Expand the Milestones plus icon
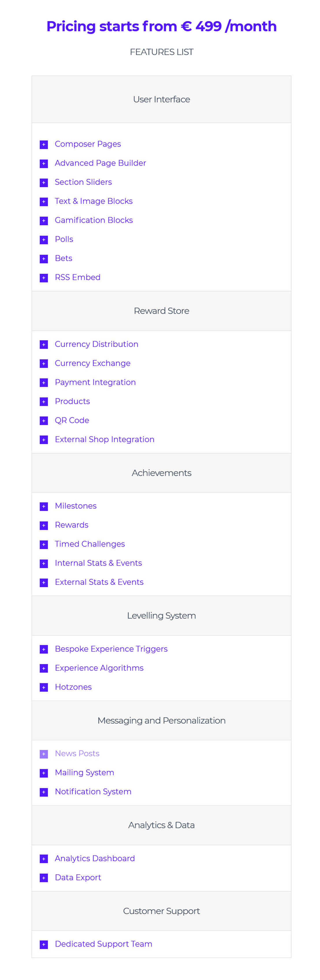The width and height of the screenshot is (320, 980). click(43, 506)
